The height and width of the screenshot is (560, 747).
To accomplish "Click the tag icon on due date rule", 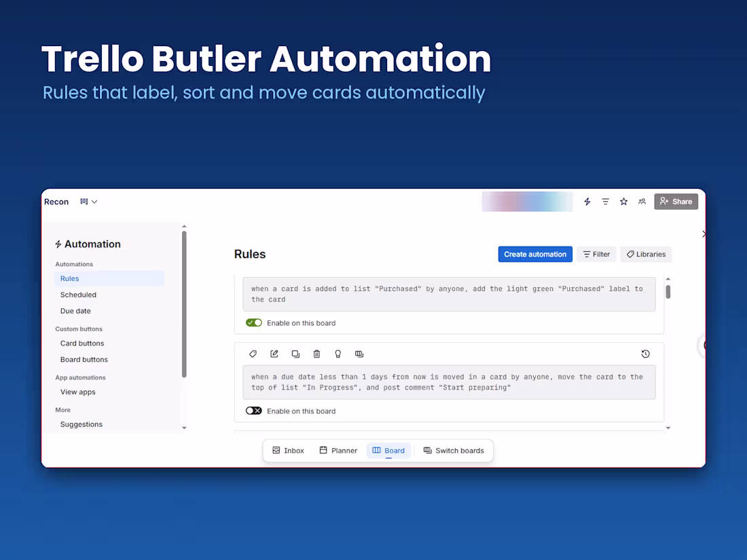I will tap(253, 354).
